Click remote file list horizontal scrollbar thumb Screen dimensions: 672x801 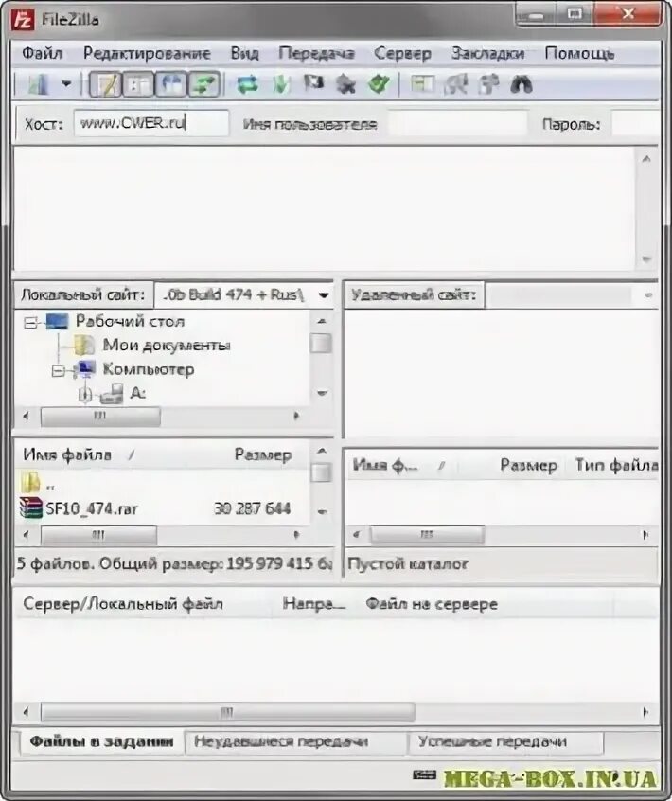(427, 535)
